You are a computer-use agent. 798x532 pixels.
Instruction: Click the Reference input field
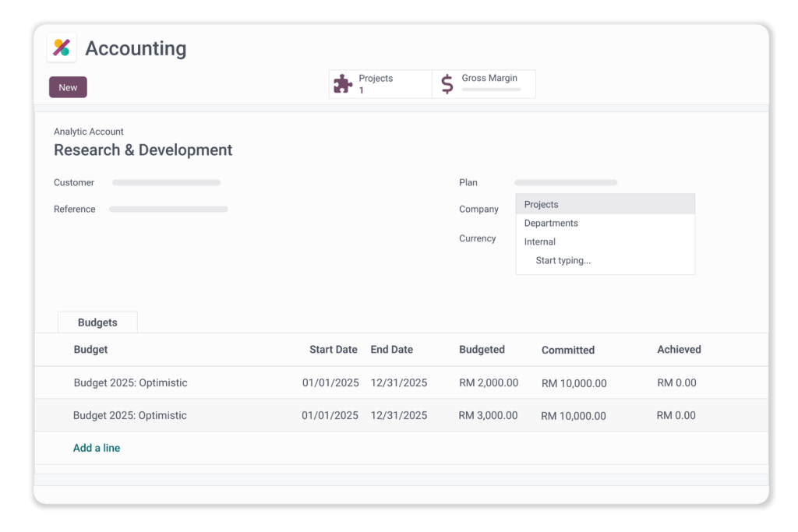pyautogui.click(x=168, y=210)
